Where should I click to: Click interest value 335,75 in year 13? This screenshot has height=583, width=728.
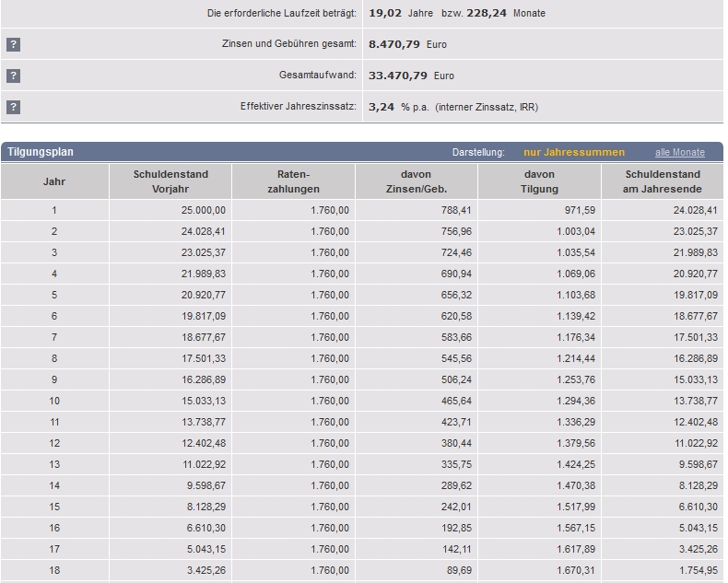(x=456, y=464)
